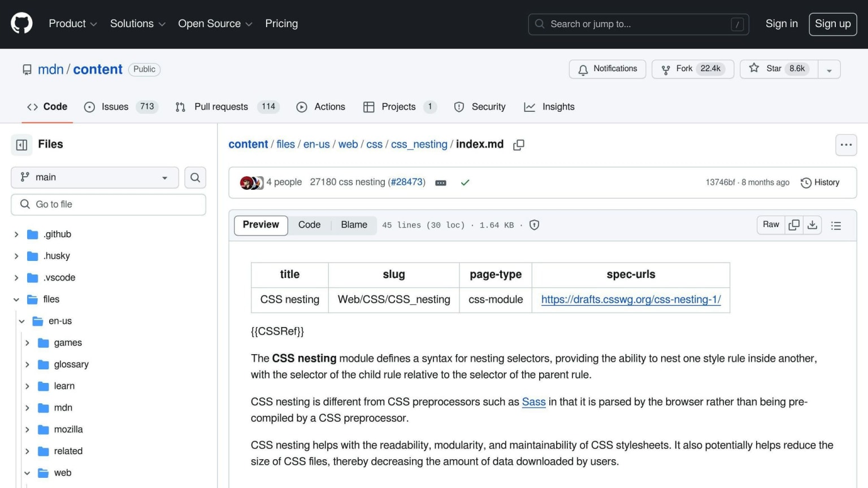Switch to the Issues tab
The image size is (868, 488).
pyautogui.click(x=121, y=107)
